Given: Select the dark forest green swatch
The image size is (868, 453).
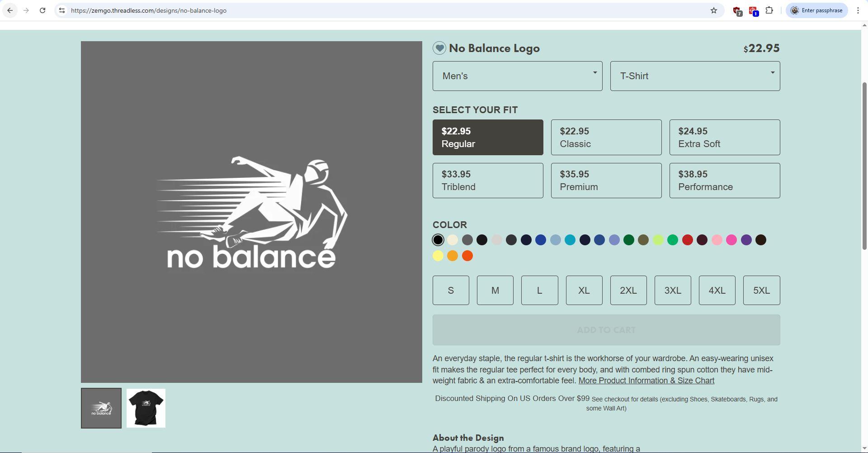Looking at the screenshot, I should click(629, 240).
